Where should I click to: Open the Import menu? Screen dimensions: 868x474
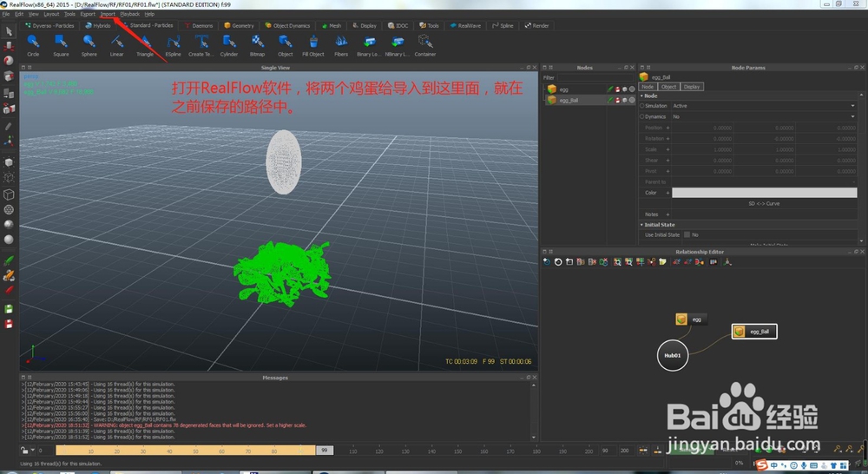108,14
